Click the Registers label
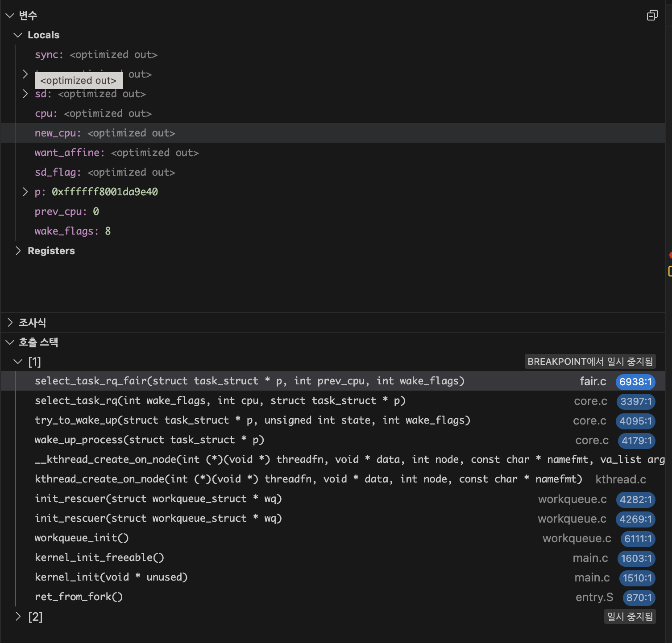Viewport: 672px width, 643px height. tap(51, 251)
